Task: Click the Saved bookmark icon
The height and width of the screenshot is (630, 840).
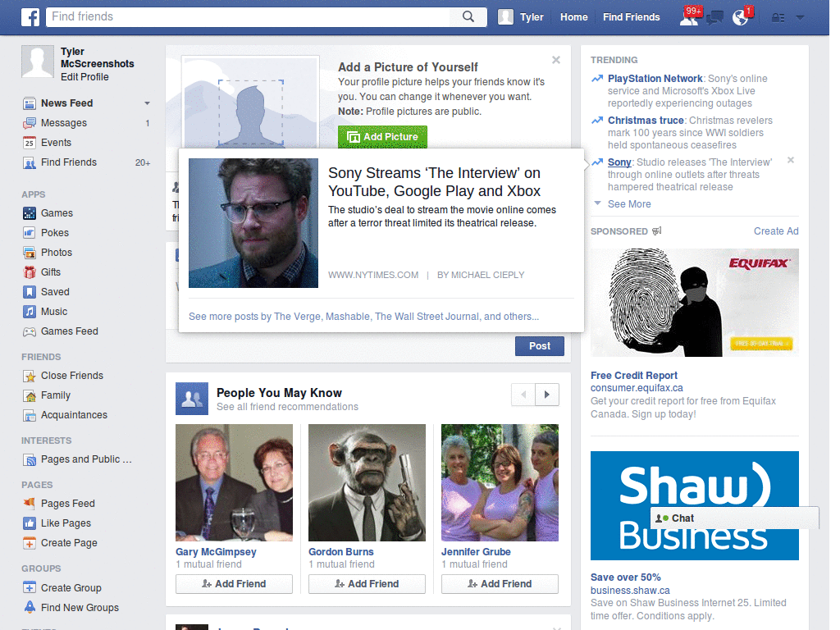Action: tap(29, 292)
